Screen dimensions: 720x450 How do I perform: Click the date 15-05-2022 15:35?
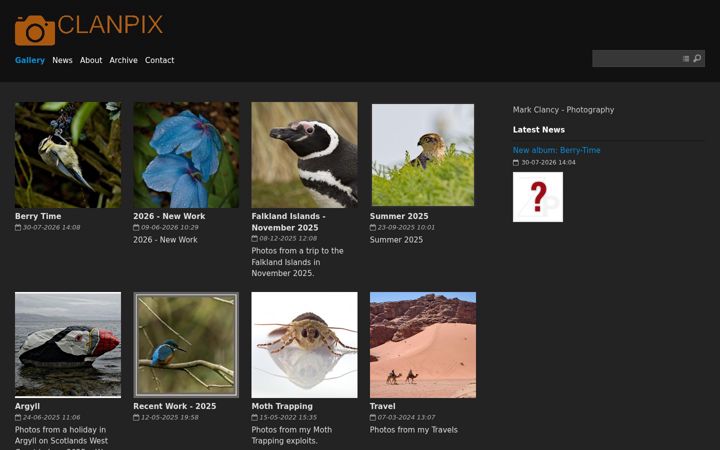pyautogui.click(x=288, y=417)
